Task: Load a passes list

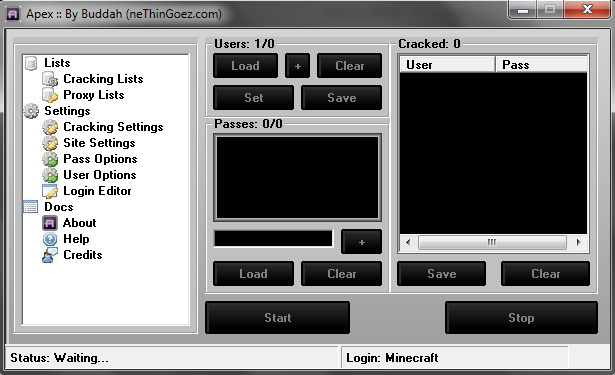Action: click(x=253, y=274)
